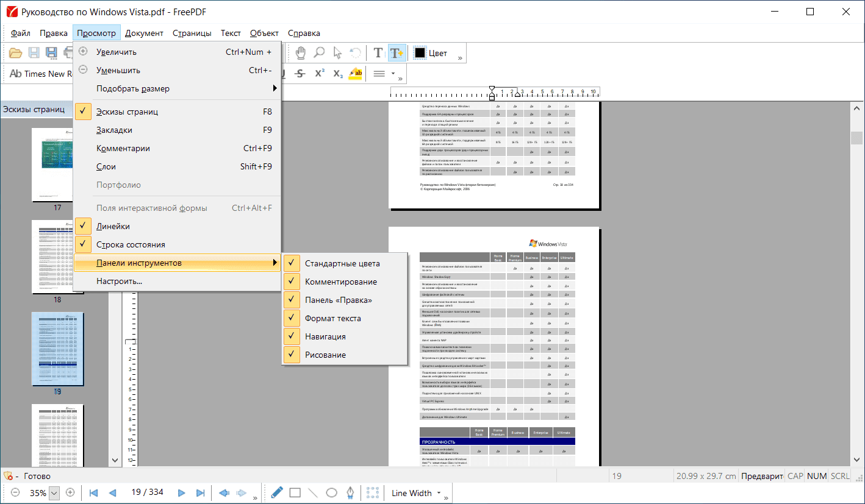Viewport: 865px width, 504px height.
Task: Go to the first page
Action: pos(93,493)
